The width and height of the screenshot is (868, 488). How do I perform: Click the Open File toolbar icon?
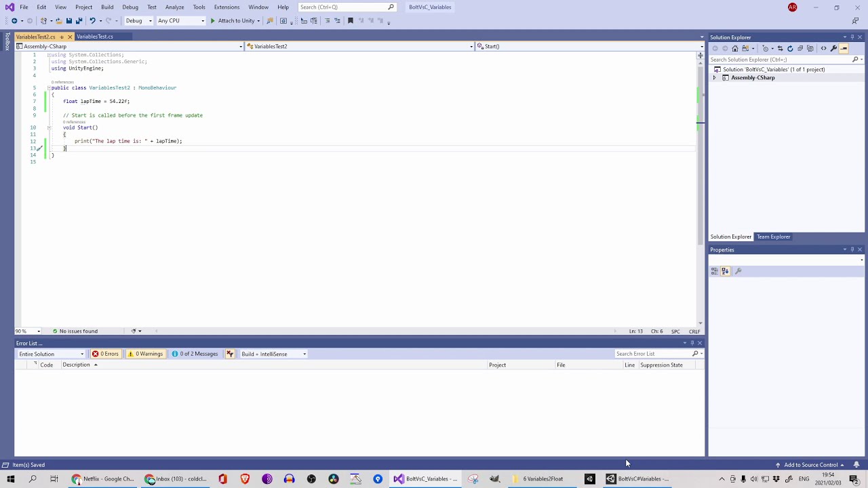[58, 20]
